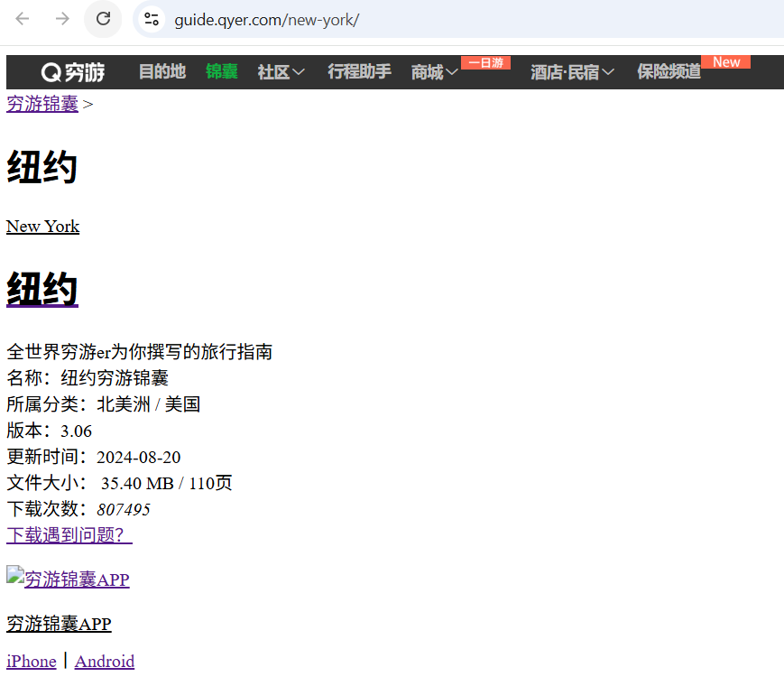The width and height of the screenshot is (784, 686).
Task: Go to 保险频道 in navigation bar
Action: pos(669,72)
